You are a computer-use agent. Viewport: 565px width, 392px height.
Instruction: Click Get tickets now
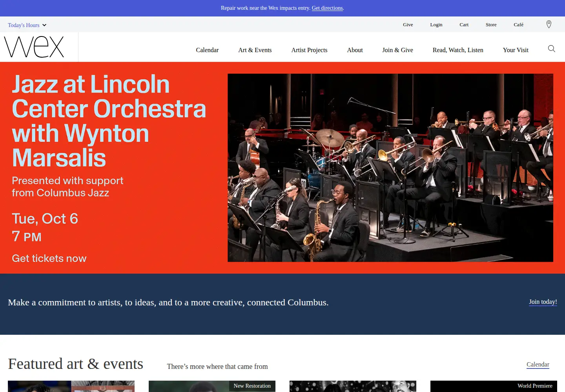(49, 258)
